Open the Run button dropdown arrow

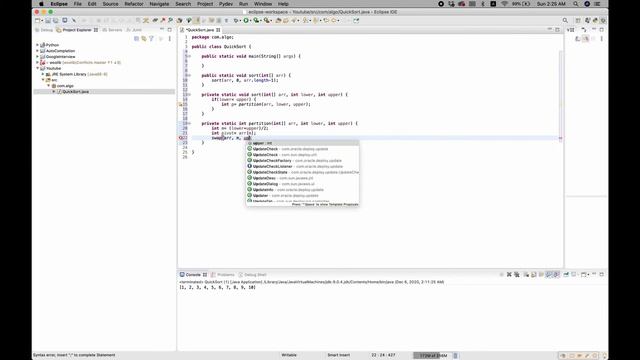251,20
